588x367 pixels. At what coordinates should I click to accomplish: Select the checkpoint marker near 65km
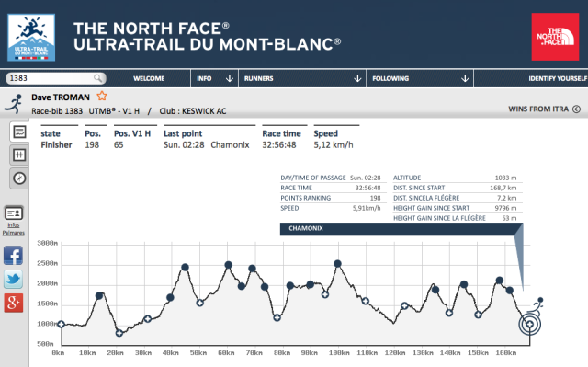click(x=242, y=286)
